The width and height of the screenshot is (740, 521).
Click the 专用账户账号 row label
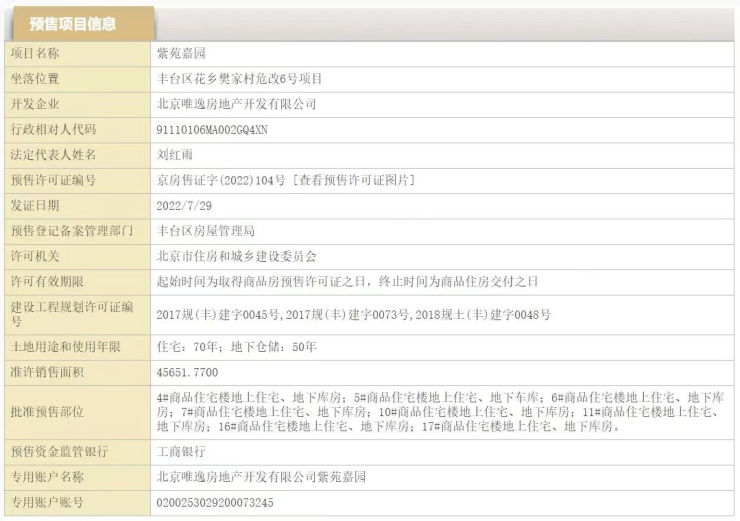click(46, 502)
